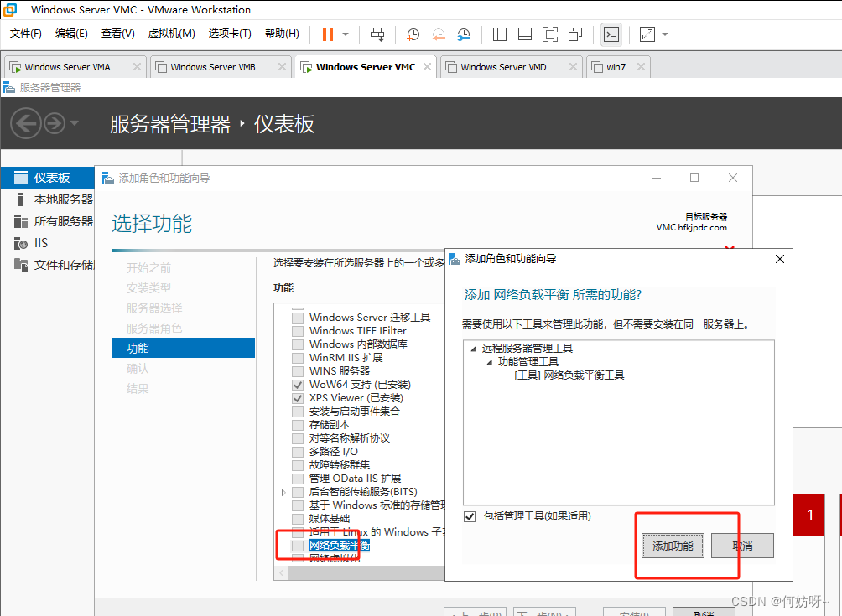Check the 故障转移群集 feature checkbox
Screen dimensions: 842x616
coord(298,465)
